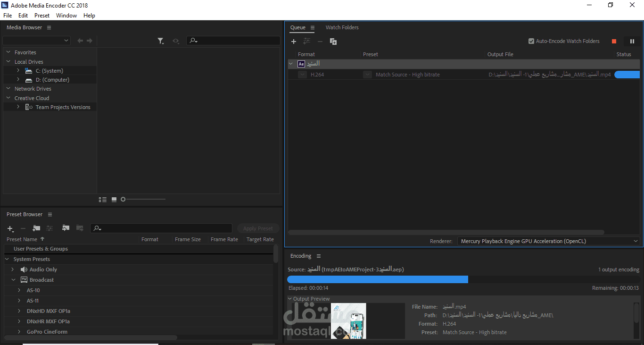Image resolution: width=644 pixels, height=345 pixels.
Task: Click the Media Browser back arrow
Action: (x=80, y=41)
